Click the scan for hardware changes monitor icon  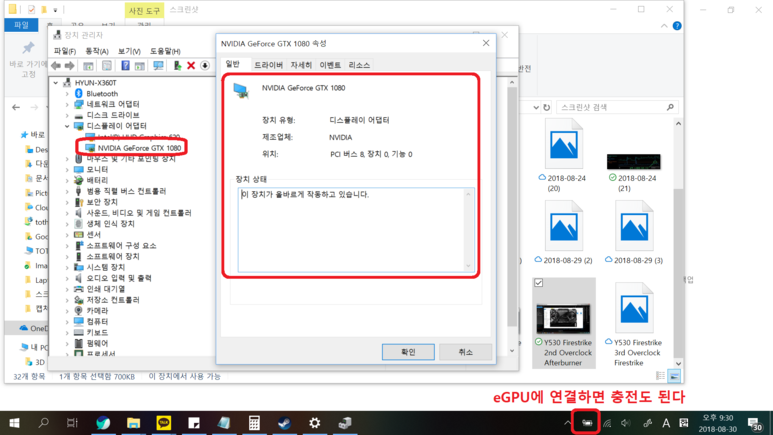(x=158, y=66)
